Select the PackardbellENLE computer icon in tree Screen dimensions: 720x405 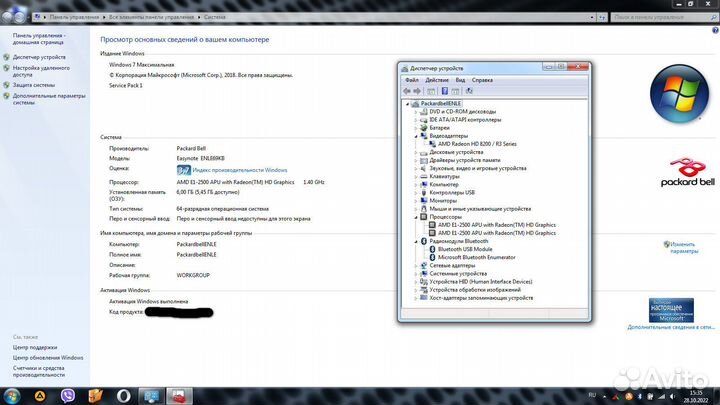(415, 104)
